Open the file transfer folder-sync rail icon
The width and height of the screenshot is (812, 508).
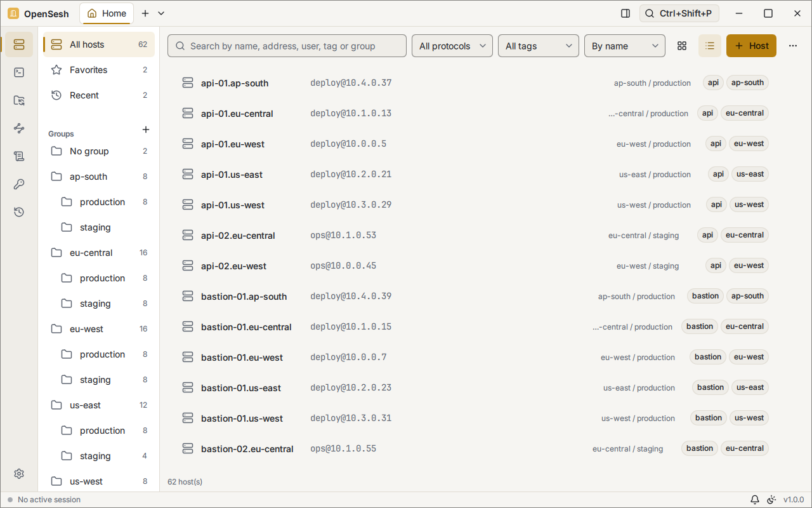point(19,100)
